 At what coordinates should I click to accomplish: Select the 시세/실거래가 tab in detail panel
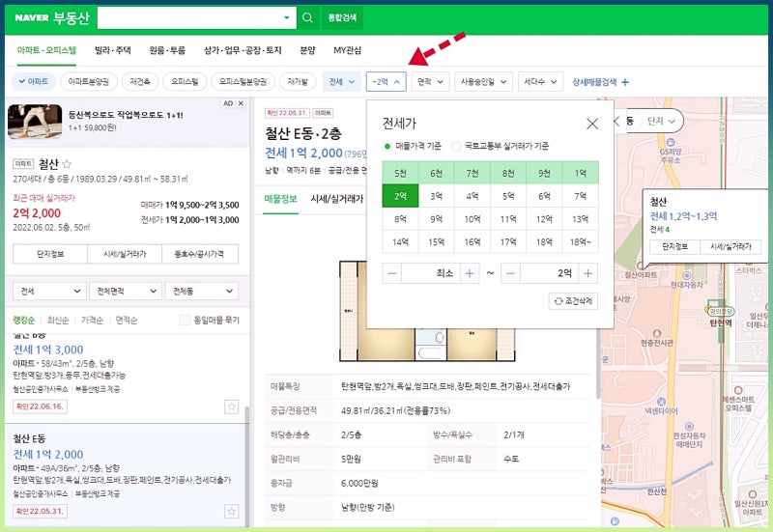pos(337,199)
